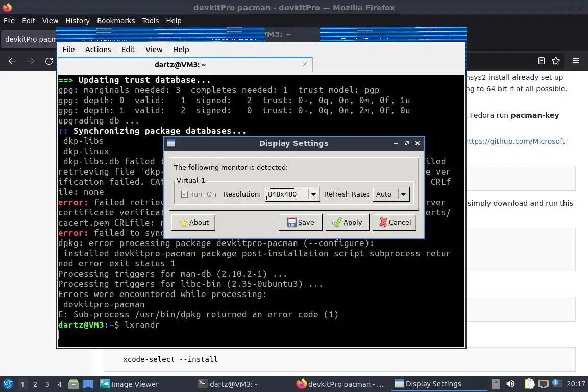The image size is (588, 392).
Task: Open terminal View menu
Action: (x=154, y=50)
